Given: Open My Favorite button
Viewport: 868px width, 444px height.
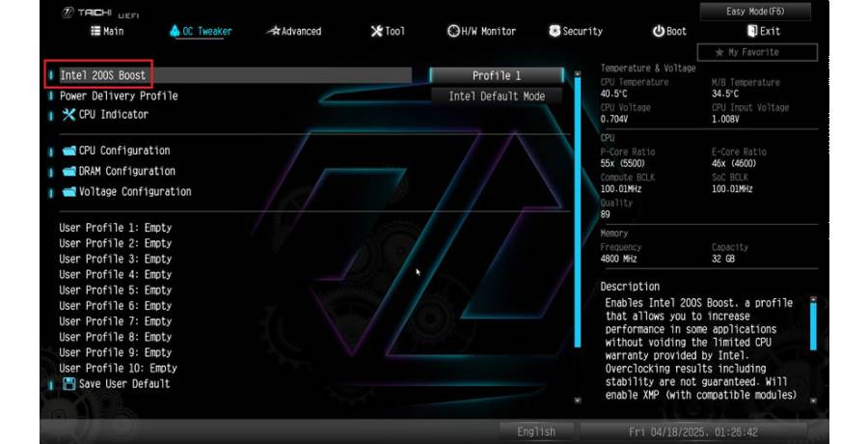Looking at the screenshot, I should 757,52.
